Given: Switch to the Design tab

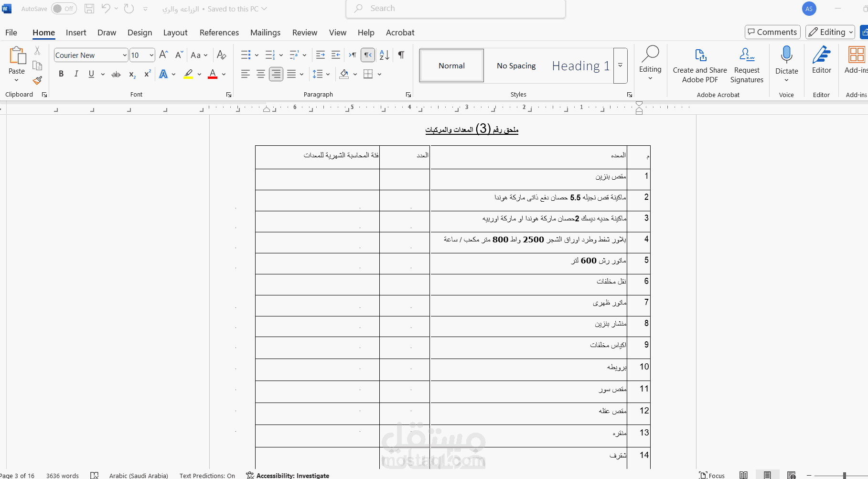Looking at the screenshot, I should pyautogui.click(x=139, y=33).
